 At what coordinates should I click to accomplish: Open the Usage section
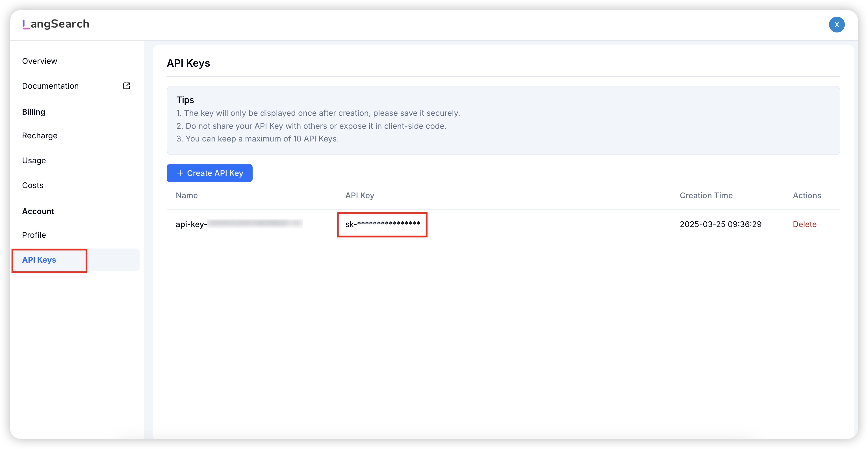34,160
